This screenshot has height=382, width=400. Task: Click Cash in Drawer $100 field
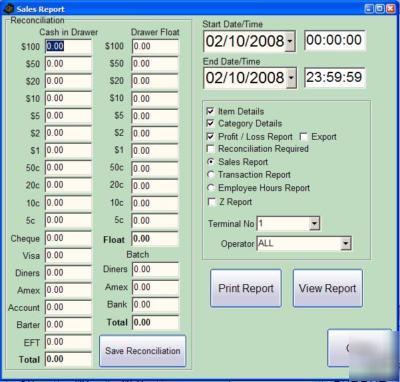pyautogui.click(x=68, y=46)
